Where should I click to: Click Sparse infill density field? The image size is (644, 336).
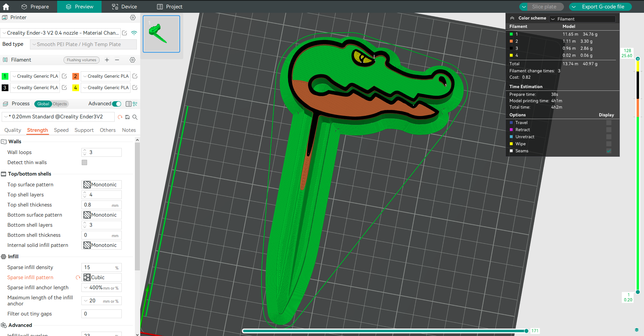102,267
